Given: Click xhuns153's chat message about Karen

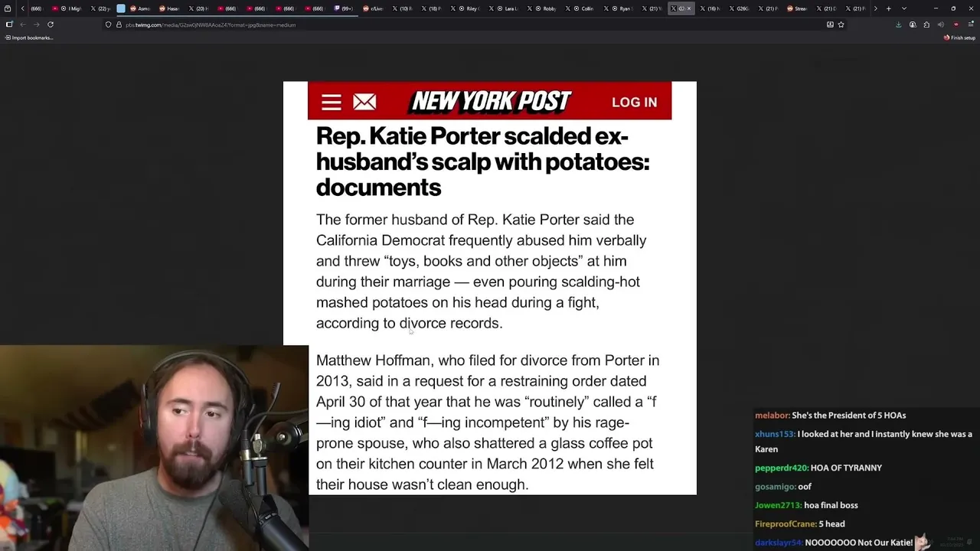Looking at the screenshot, I should 864,442.
